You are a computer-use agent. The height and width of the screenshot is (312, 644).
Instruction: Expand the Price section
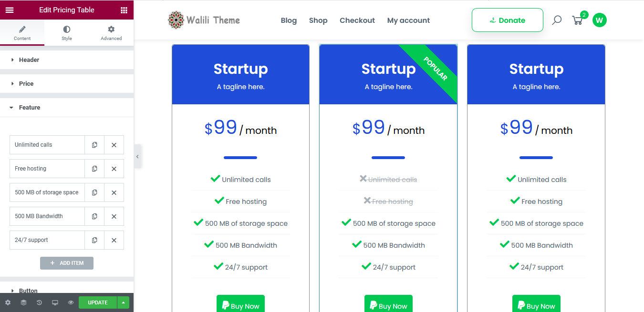click(26, 84)
